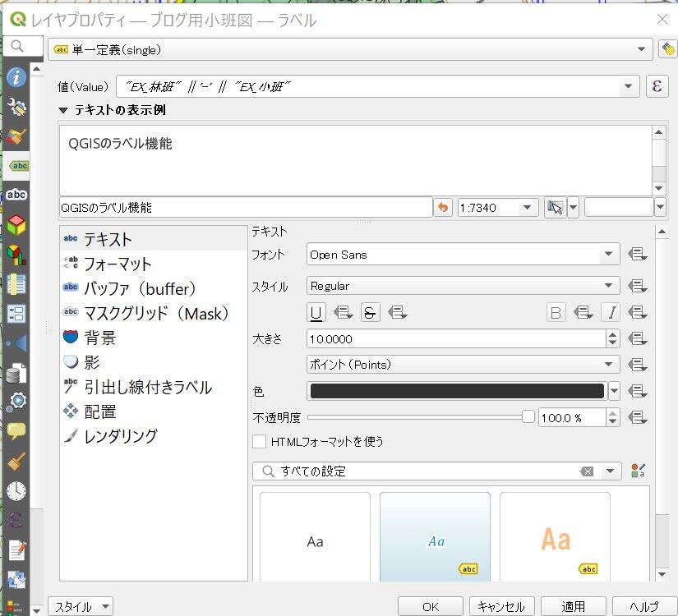Select the callout labels (引出し線付きラベル) item

[153, 387]
